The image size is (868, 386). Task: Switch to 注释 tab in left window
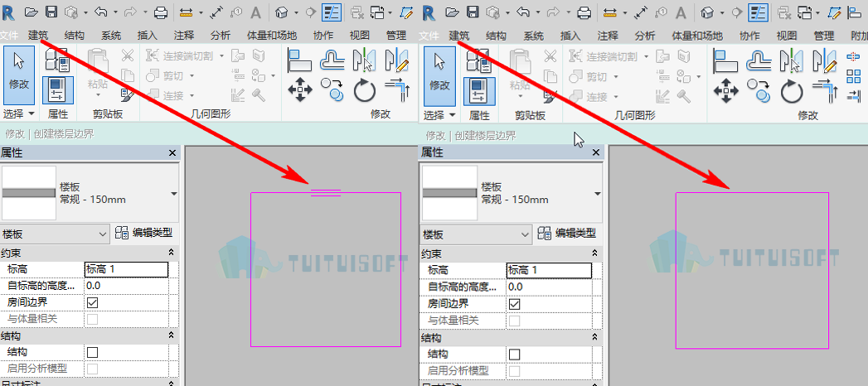[184, 36]
